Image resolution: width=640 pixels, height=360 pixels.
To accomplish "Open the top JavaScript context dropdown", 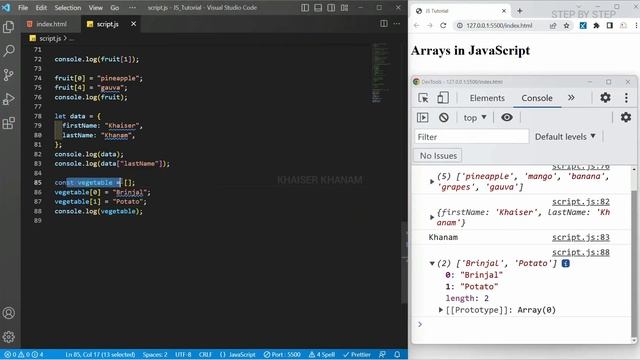I will pyautogui.click(x=475, y=118).
